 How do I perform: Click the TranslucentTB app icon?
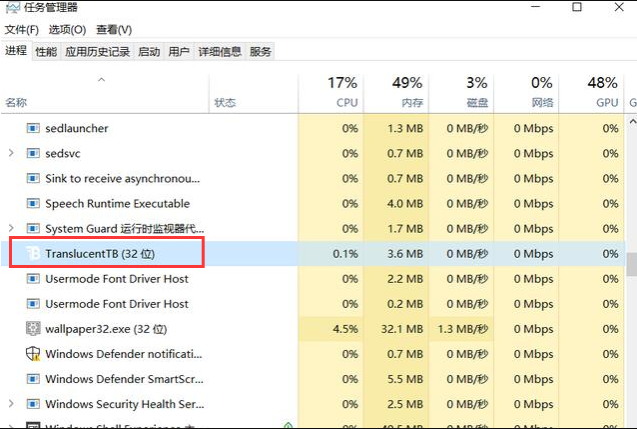(x=33, y=254)
